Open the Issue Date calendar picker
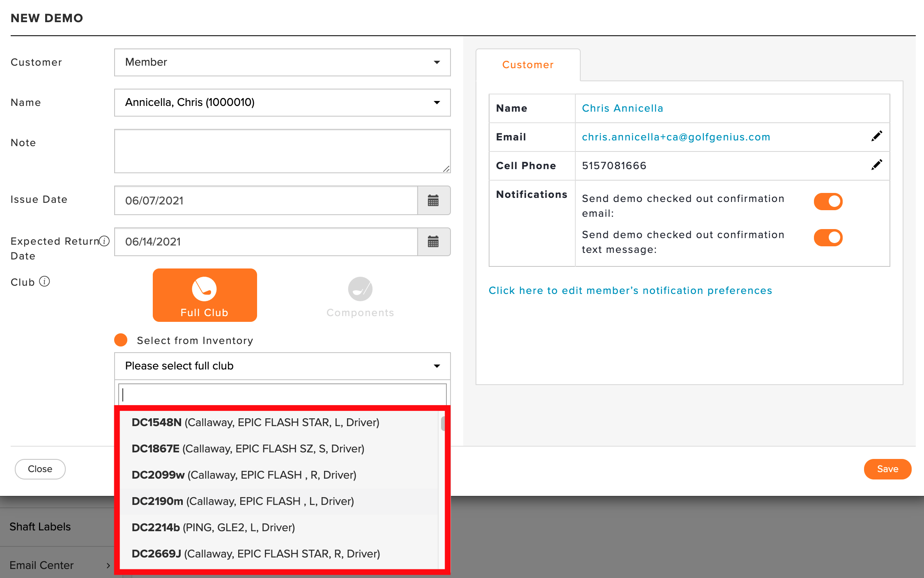Image resolution: width=924 pixels, height=578 pixels. click(x=434, y=200)
